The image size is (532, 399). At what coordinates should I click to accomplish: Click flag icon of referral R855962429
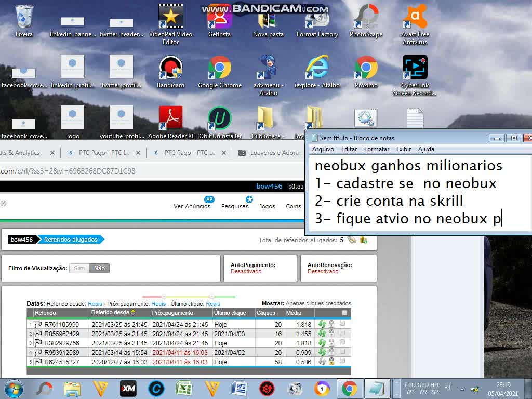click(x=38, y=334)
